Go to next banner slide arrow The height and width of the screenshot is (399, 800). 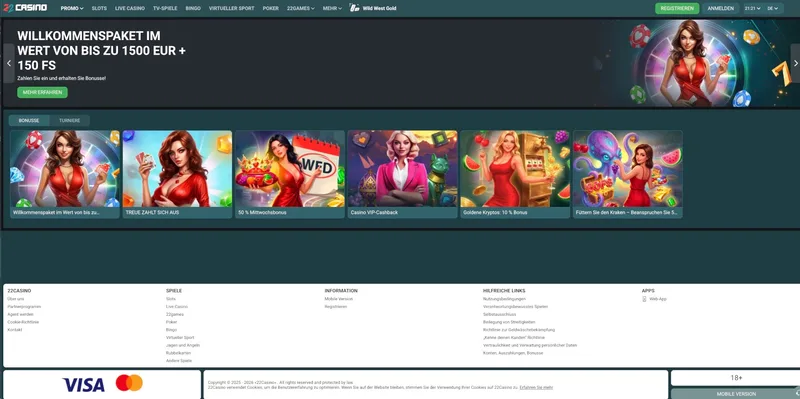[x=795, y=63]
